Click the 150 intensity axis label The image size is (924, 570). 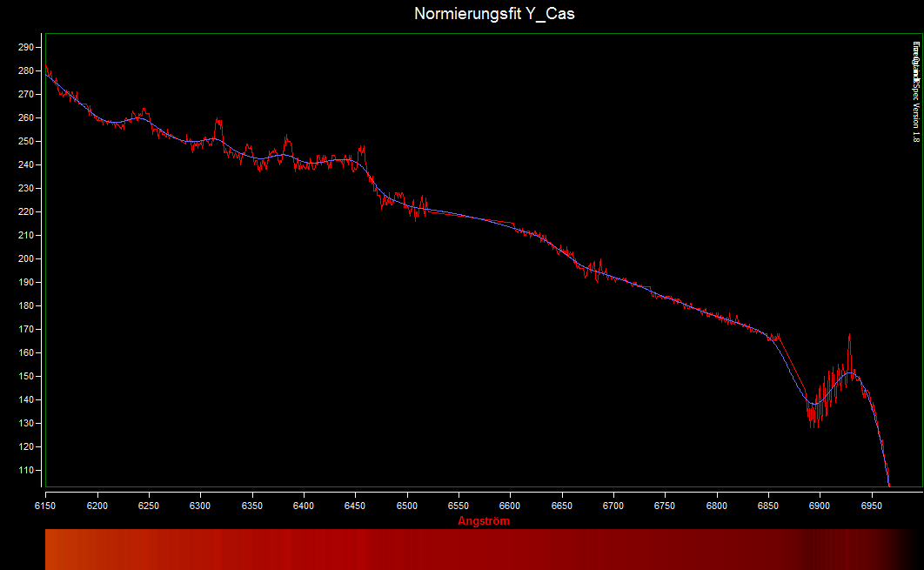click(x=26, y=377)
